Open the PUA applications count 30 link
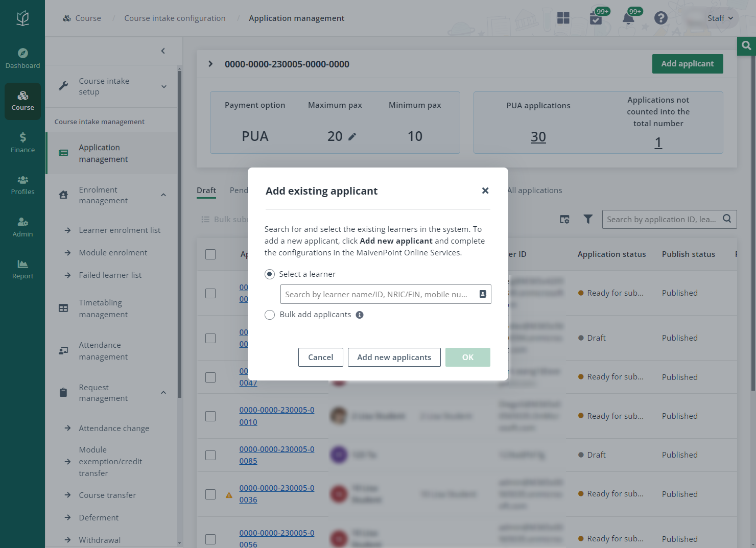756x548 pixels. (538, 137)
